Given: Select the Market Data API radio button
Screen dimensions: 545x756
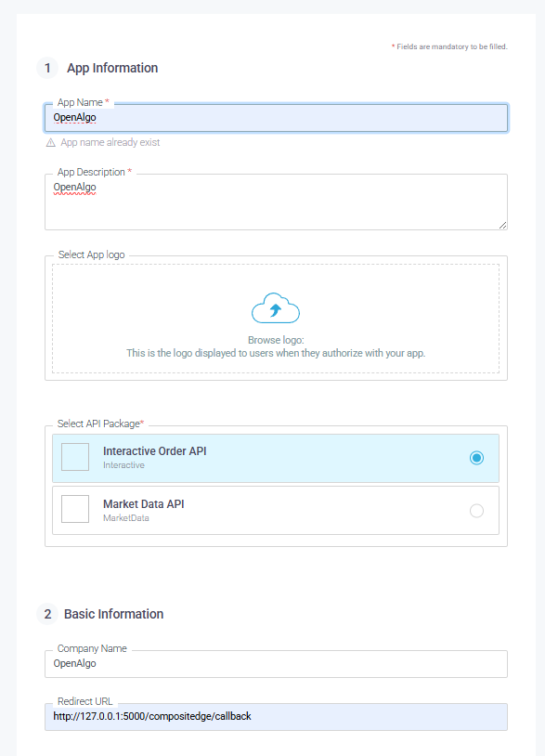Looking at the screenshot, I should coord(476,511).
